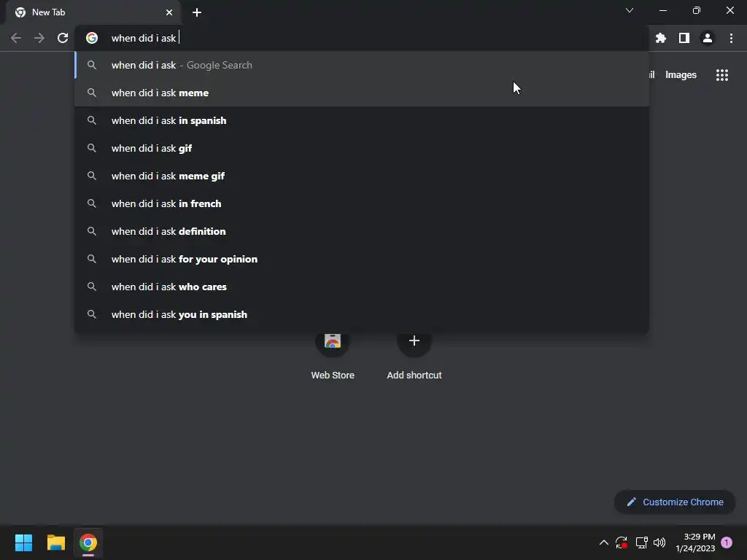747x560 pixels.
Task: Open a new tab with plus button
Action: click(197, 12)
